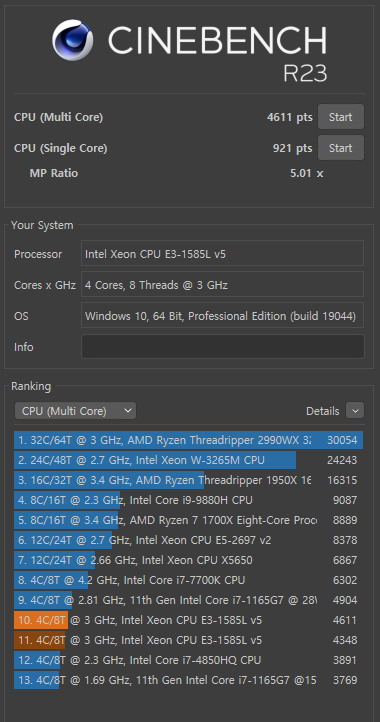Click the Cores x GHz field

(222, 284)
